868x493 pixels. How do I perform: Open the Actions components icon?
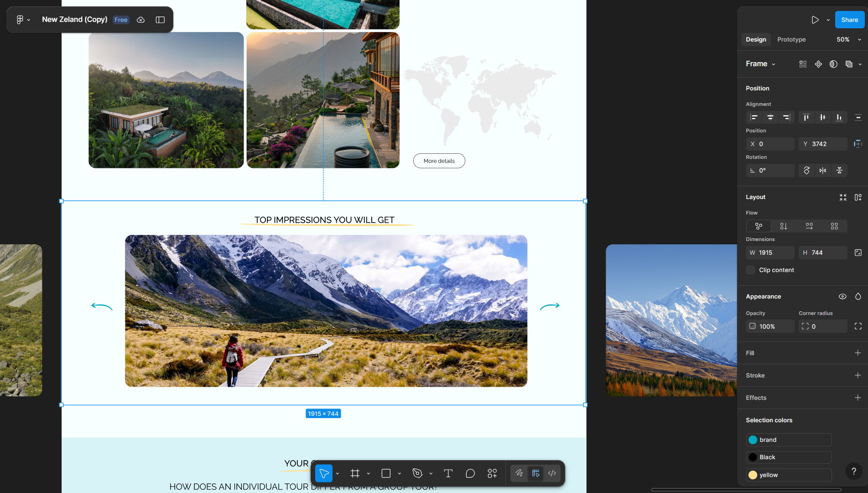pos(492,473)
